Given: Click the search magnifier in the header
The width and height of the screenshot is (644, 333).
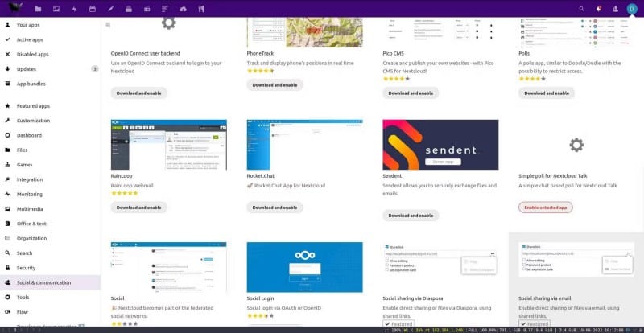Looking at the screenshot, I should coord(582,9).
